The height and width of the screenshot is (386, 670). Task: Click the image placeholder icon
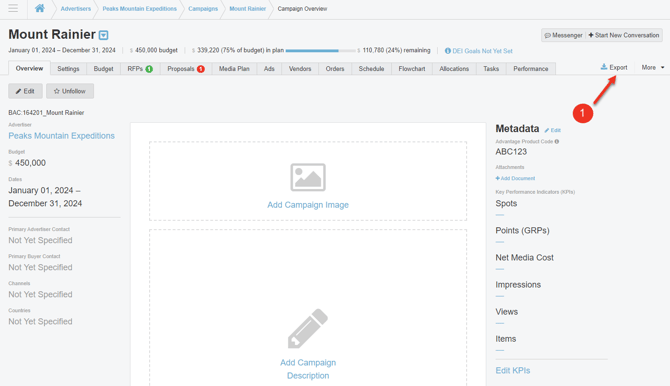308,177
